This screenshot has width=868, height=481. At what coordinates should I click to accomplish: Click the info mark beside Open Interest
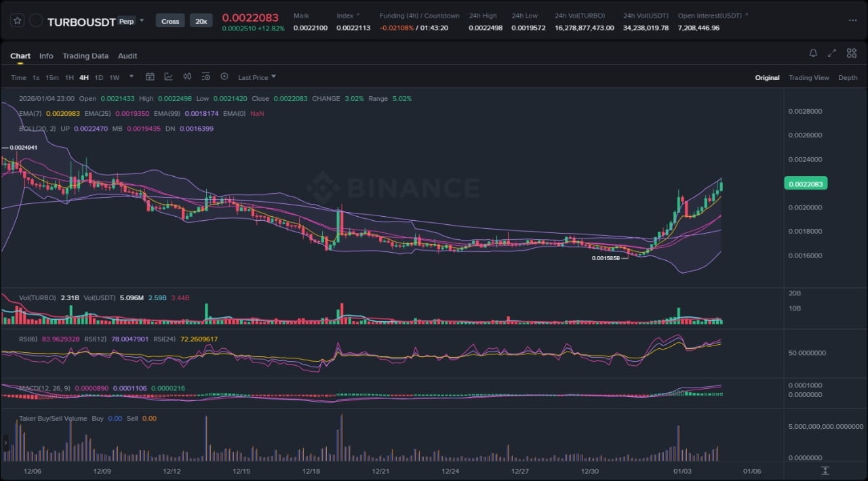pyautogui.click(x=747, y=15)
